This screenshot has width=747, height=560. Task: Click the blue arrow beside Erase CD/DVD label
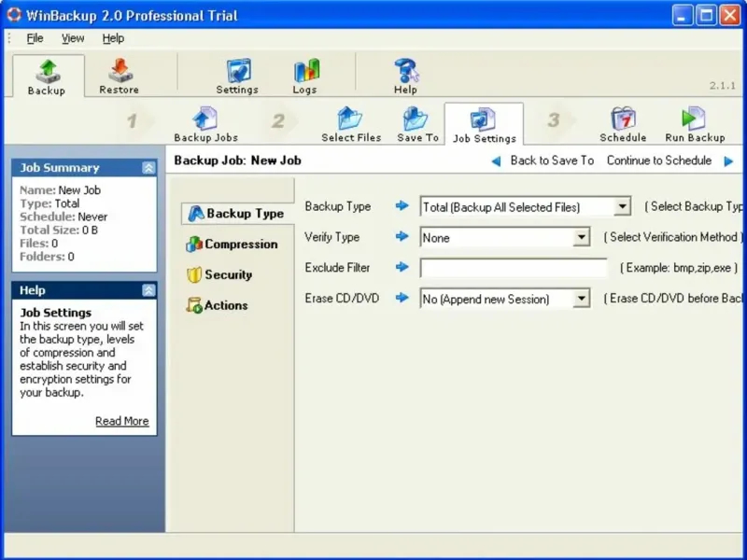[x=402, y=298]
